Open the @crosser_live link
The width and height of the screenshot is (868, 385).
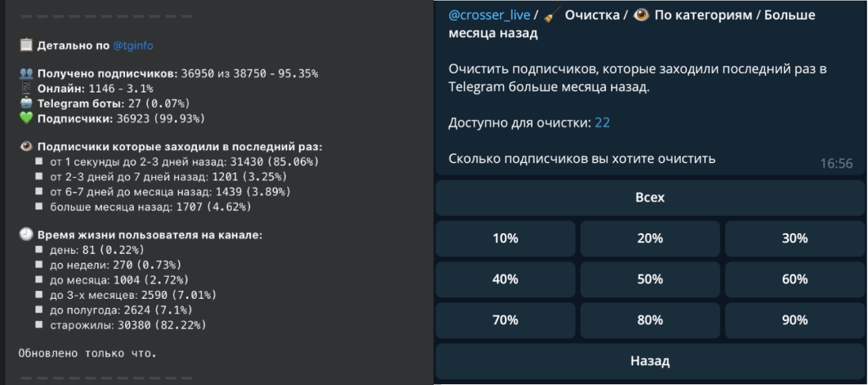pos(490,15)
